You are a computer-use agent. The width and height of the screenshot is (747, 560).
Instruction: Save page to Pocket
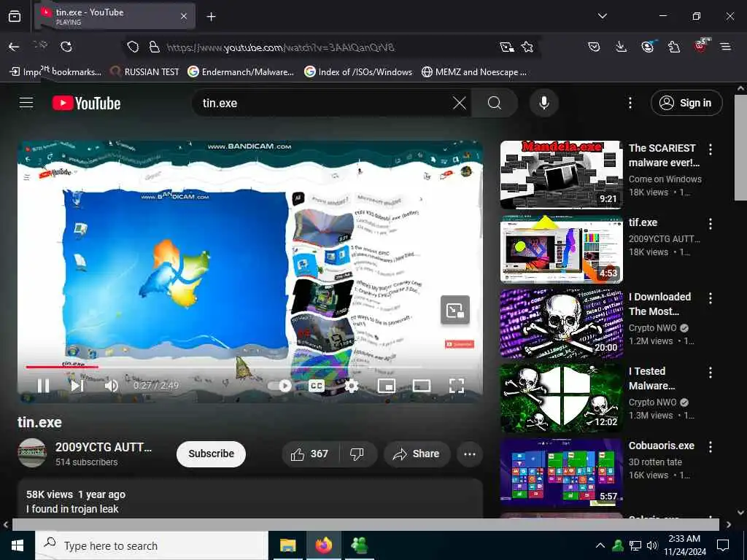(594, 47)
